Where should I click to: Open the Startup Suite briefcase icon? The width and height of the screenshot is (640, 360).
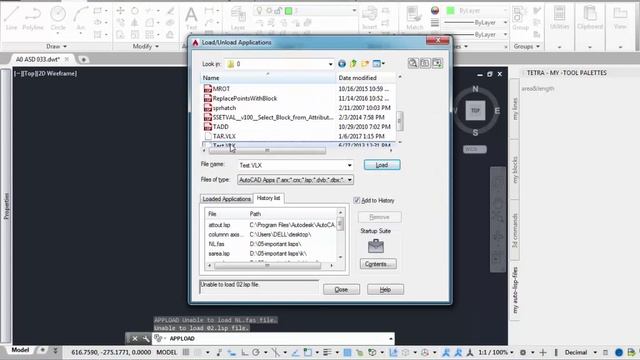tap(376, 246)
